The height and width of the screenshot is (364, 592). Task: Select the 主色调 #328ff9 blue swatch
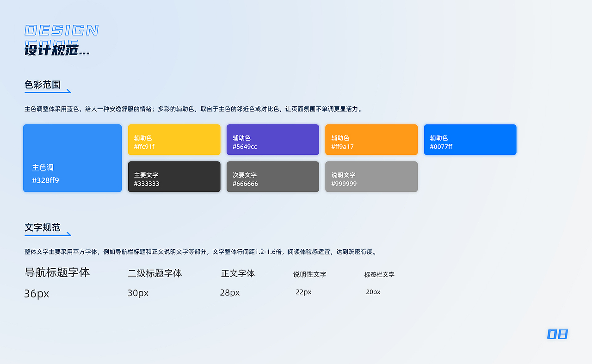pyautogui.click(x=72, y=158)
